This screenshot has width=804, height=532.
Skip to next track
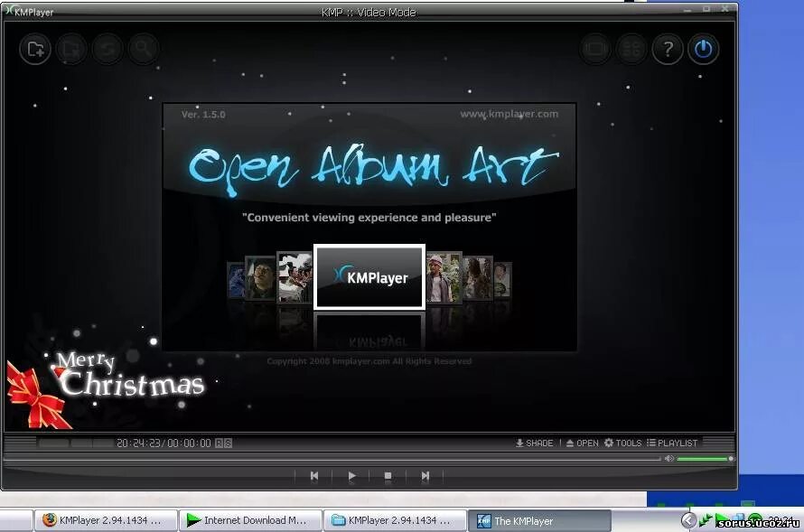click(425, 476)
